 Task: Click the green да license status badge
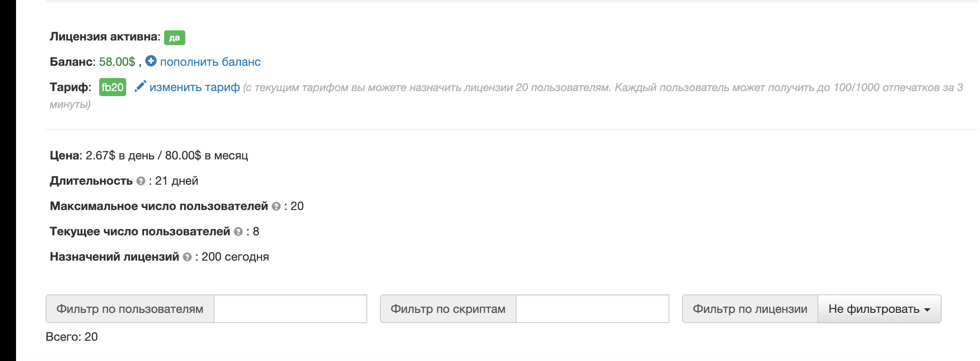[x=175, y=37]
